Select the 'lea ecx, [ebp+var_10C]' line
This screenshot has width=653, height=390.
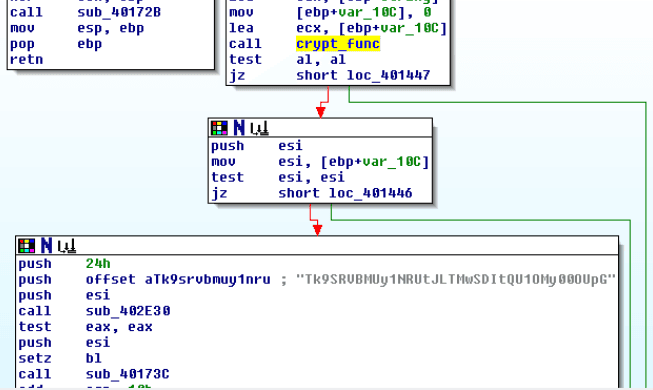[x=338, y=28]
